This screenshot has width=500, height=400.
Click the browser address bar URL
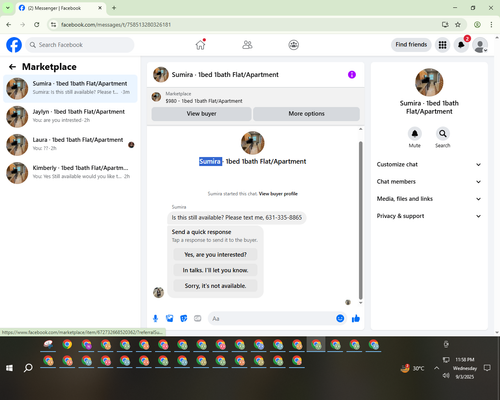pos(116,25)
